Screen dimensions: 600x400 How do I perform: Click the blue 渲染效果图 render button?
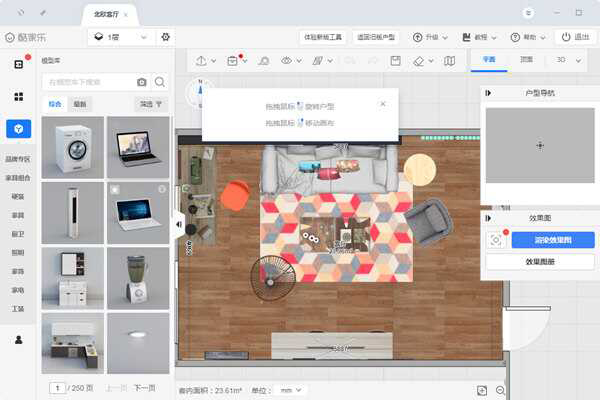click(x=553, y=240)
